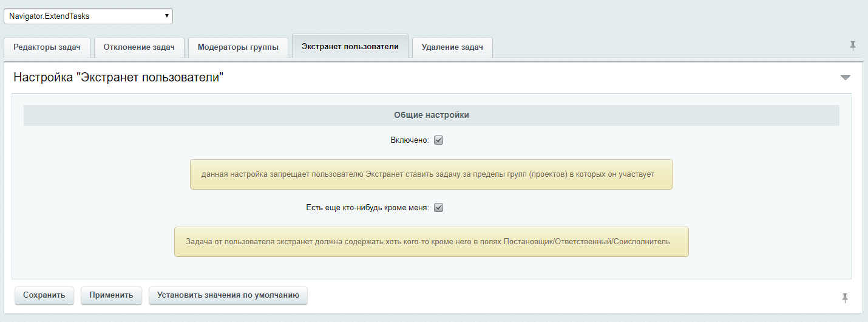The height and width of the screenshot is (322, 868).
Task: Click the pin icon beside the tabs
Action: pos(853,46)
